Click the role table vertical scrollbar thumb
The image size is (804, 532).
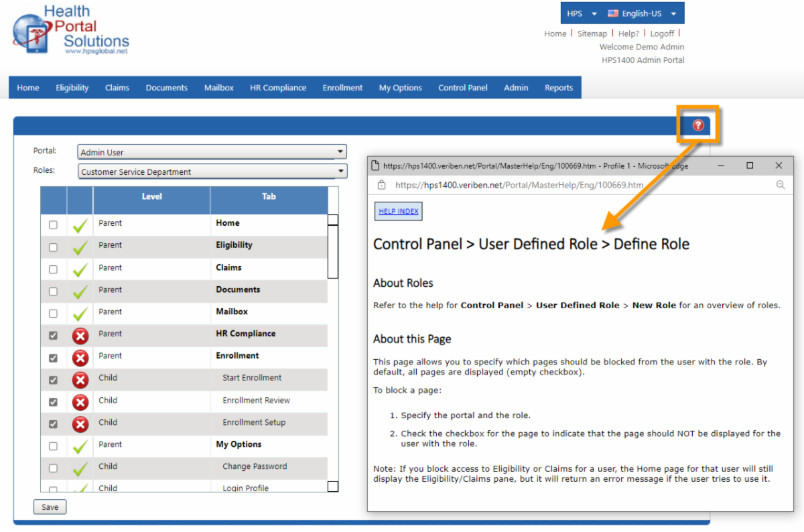[332, 252]
